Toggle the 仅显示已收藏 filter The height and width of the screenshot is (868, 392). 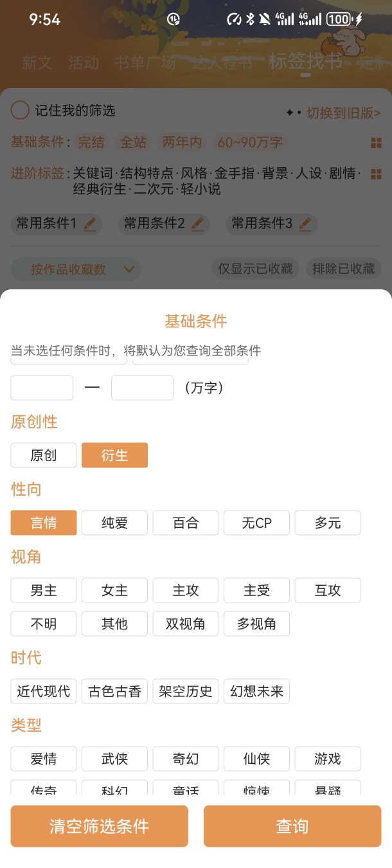tap(255, 269)
